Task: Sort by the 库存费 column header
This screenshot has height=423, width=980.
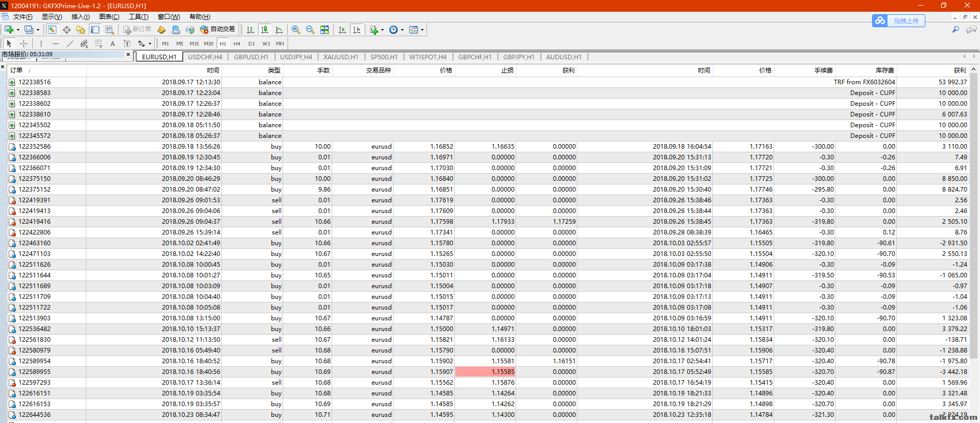Action: coord(866,70)
